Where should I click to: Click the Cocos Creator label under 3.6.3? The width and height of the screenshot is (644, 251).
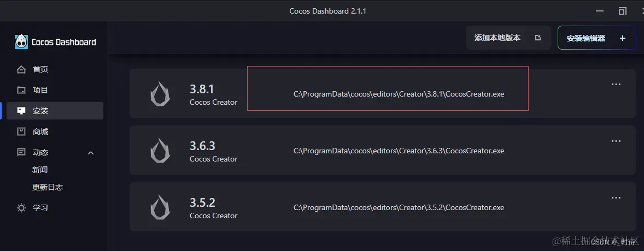pyautogui.click(x=214, y=159)
